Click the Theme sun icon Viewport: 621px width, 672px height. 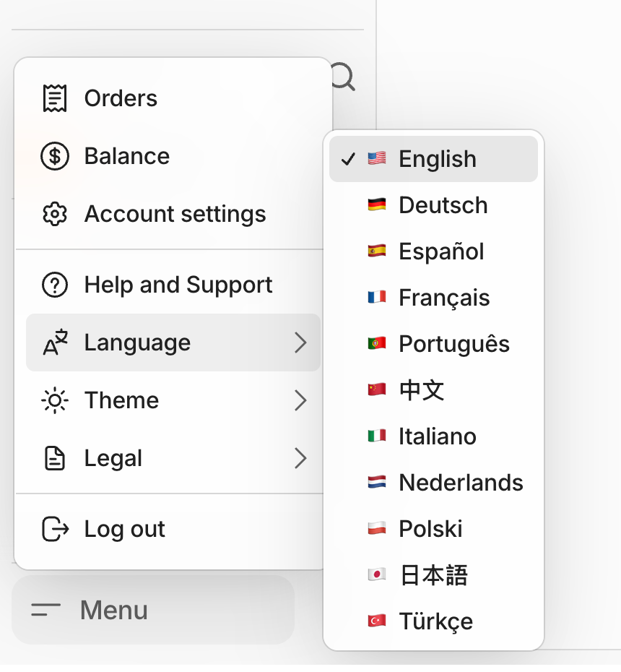pos(55,400)
